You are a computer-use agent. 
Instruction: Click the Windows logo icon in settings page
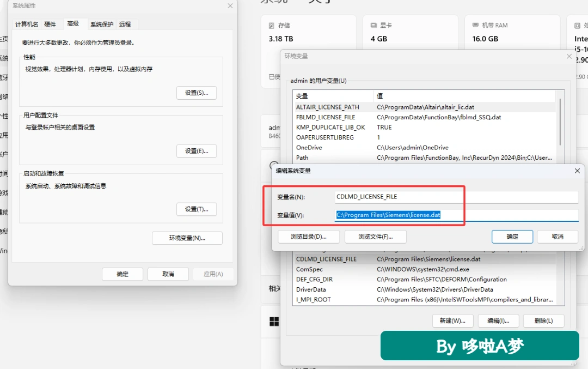tap(274, 322)
